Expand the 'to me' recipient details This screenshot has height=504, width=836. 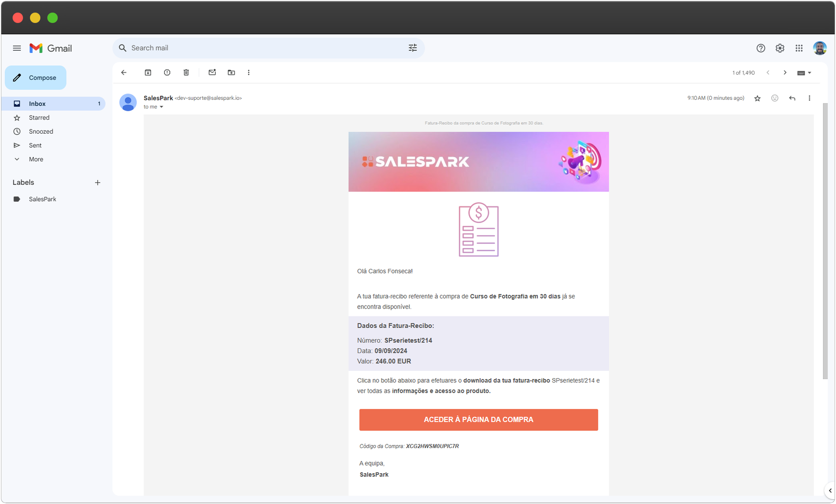161,107
